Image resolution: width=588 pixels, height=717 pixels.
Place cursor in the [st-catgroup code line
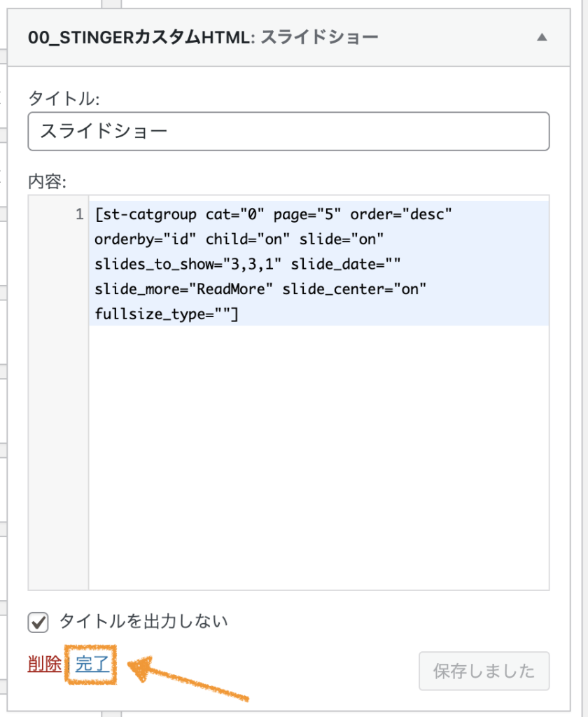pos(273,214)
